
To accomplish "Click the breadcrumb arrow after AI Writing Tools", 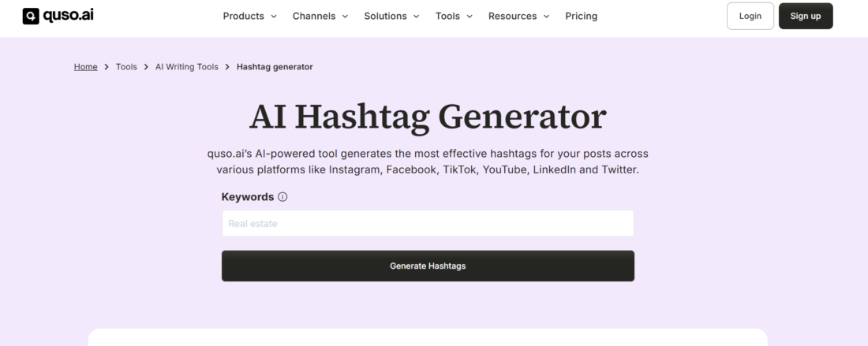I will (x=227, y=67).
